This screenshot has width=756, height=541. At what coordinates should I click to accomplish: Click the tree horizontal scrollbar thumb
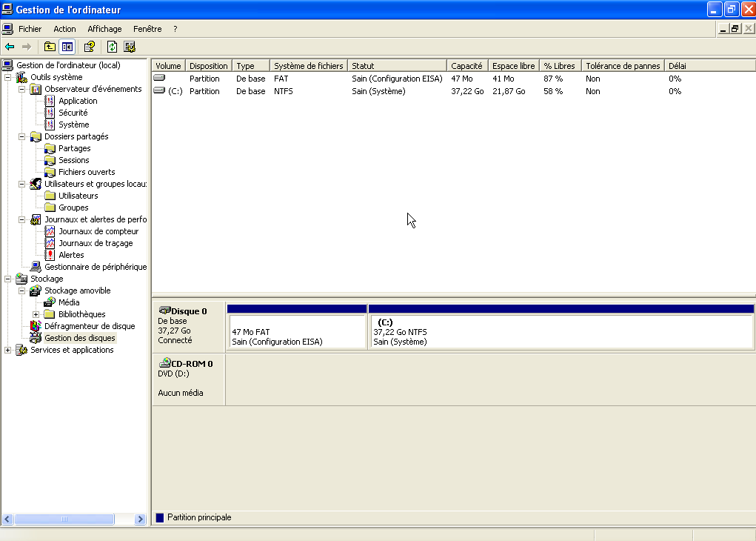[x=64, y=520]
